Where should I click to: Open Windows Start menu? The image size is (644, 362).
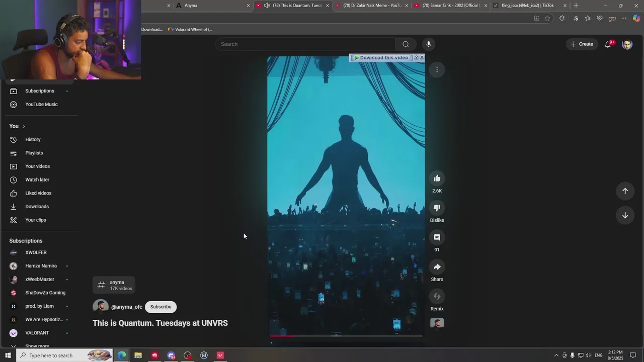pyautogui.click(x=8, y=355)
